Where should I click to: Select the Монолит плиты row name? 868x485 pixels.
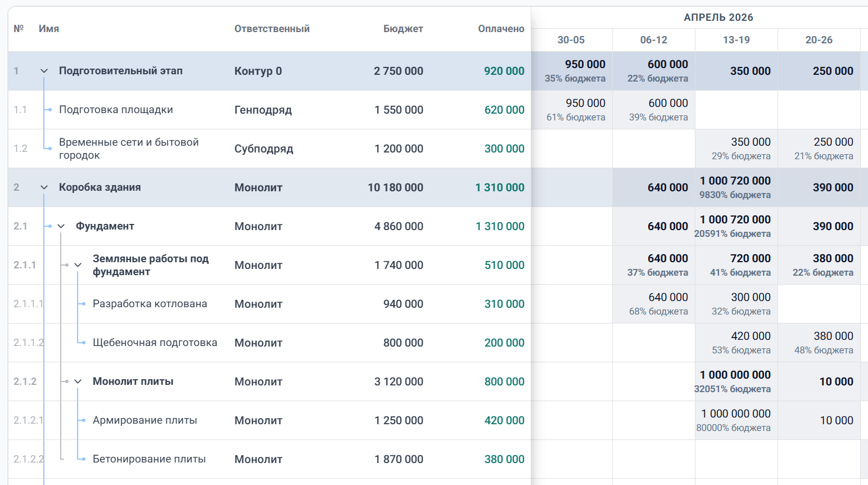[133, 381]
